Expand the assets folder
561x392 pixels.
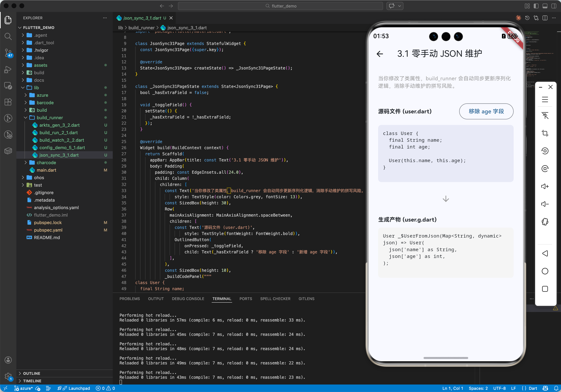coord(40,65)
